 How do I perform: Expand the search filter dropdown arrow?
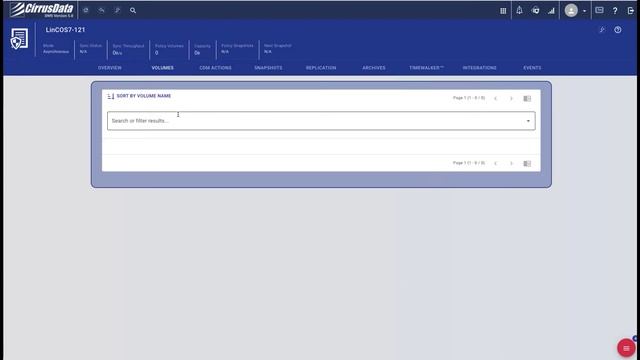click(x=528, y=121)
